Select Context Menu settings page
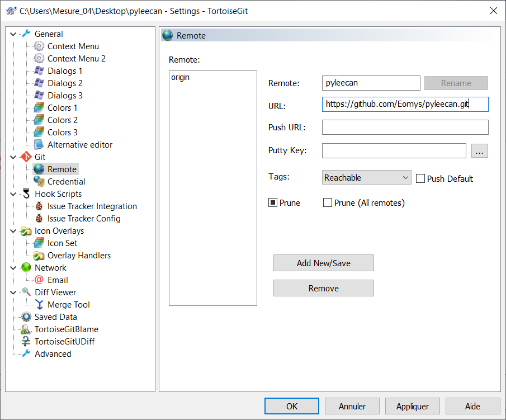 [x=73, y=46]
